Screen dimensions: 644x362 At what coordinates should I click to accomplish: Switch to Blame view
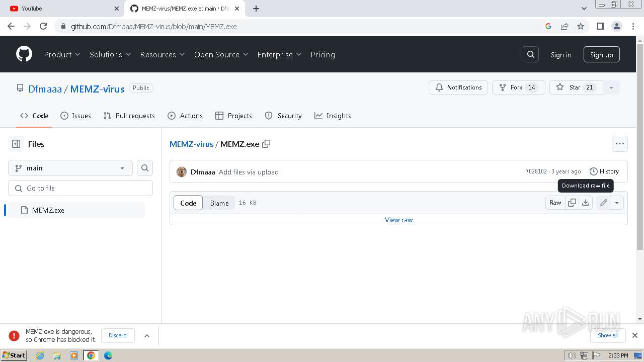click(x=219, y=203)
